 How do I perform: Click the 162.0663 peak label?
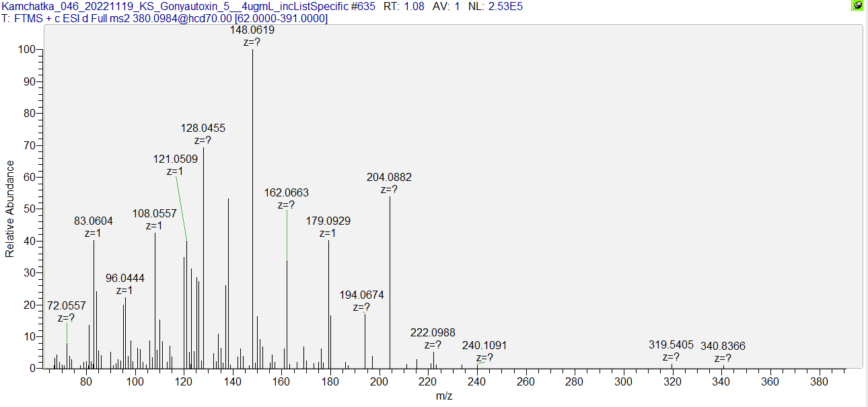[286, 193]
